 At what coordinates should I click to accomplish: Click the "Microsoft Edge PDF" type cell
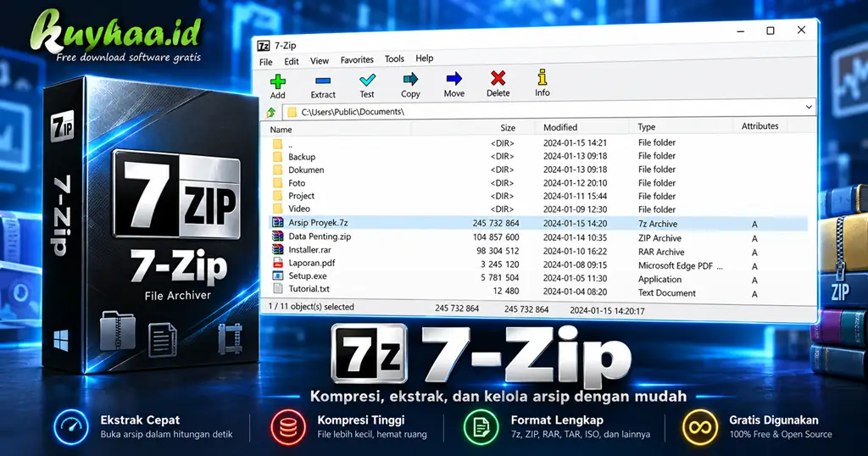pyautogui.click(x=681, y=265)
